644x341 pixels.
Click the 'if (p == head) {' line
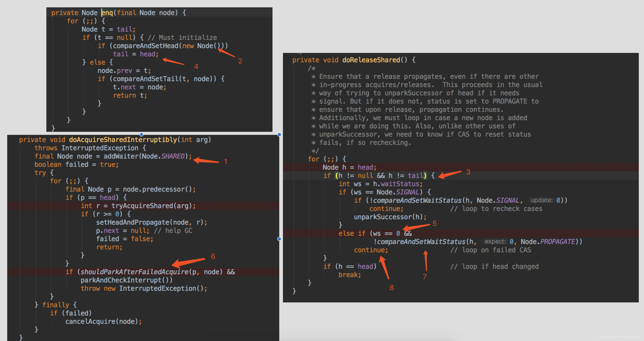[x=96, y=197]
